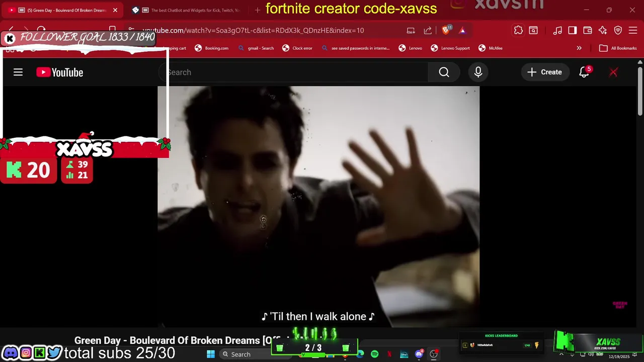Show hidden system tray icons
Viewport: 644px width, 362px height.
click(x=561, y=354)
